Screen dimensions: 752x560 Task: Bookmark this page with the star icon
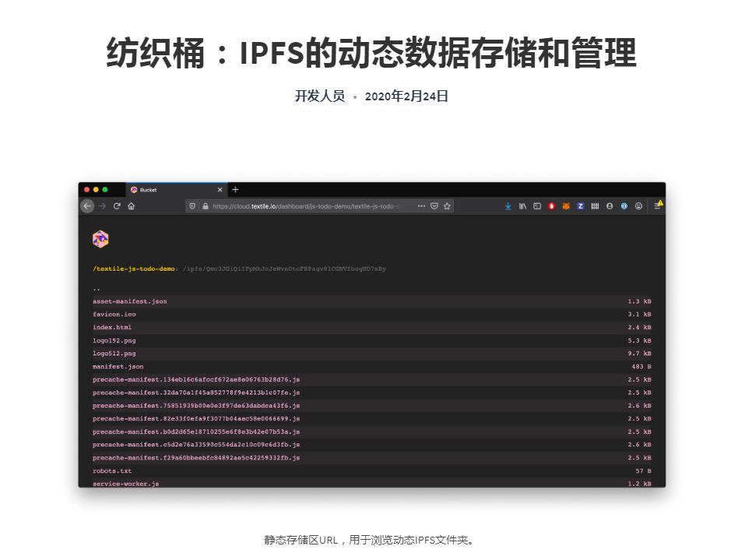click(x=447, y=206)
